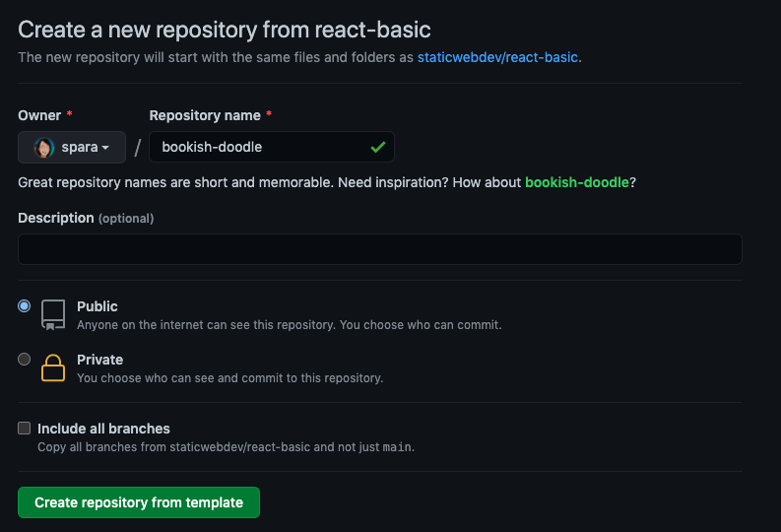Click the Private padlock icon
Screen dimensions: 781x532
tap(53, 368)
